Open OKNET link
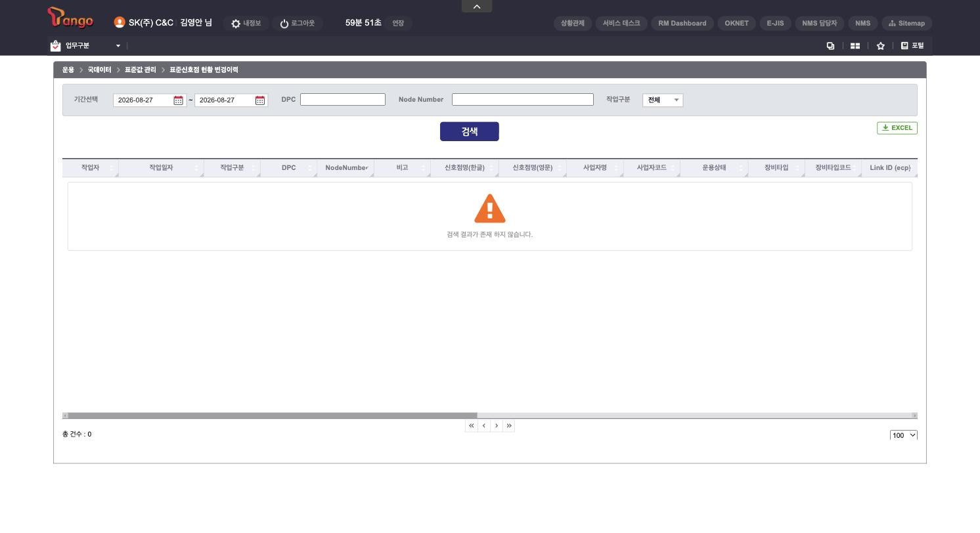Viewport: 980px width, 533px height. pos(736,23)
